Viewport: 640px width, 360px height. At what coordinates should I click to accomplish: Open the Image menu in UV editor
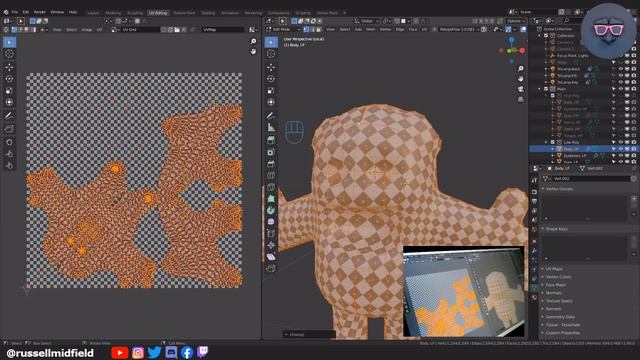pyautogui.click(x=87, y=29)
